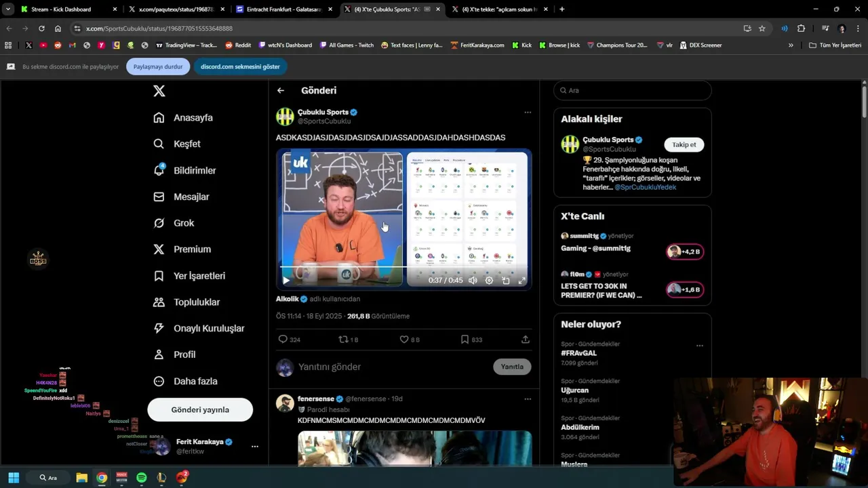Toggle picture-in-picture on the video
Image resolution: width=868 pixels, height=488 pixels.
point(505,280)
